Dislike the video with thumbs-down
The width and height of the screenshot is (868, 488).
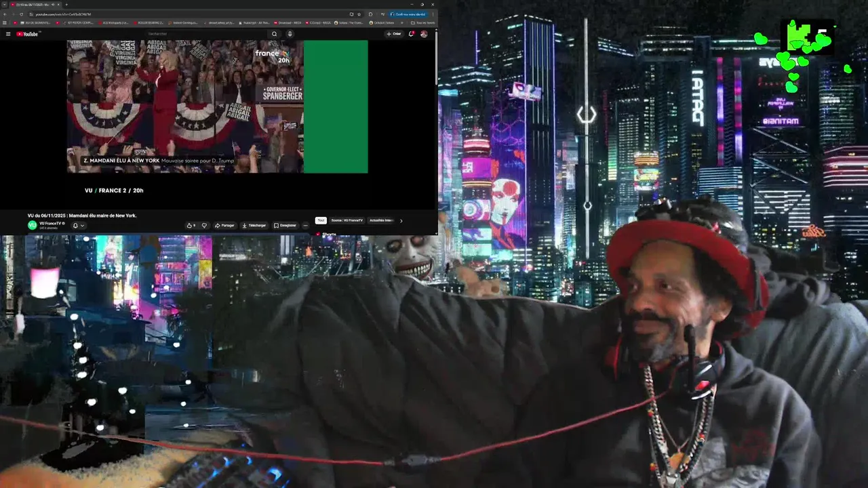[204, 225]
